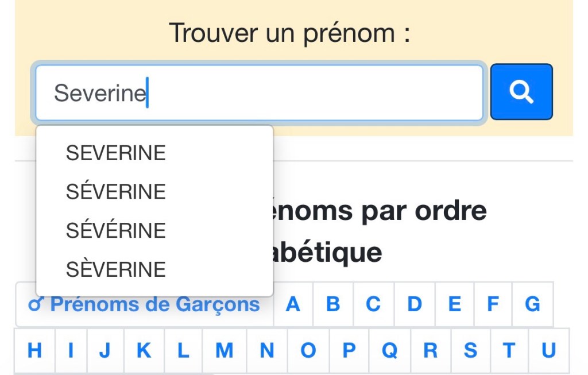View names starting with E
This screenshot has height=375, width=588.
[453, 305]
